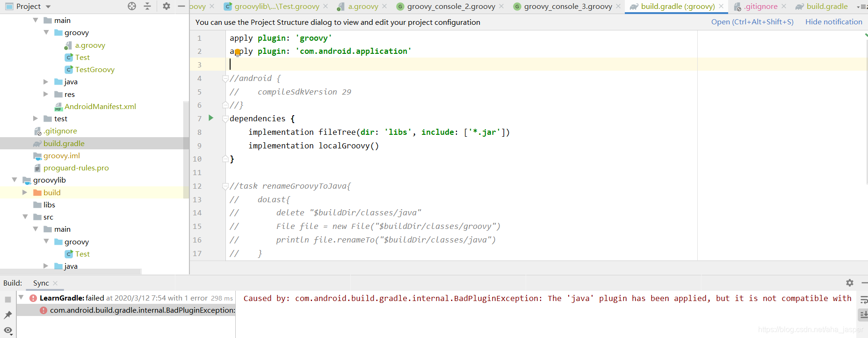This screenshot has width=868, height=338.
Task: Collapse the groovylib src folder
Action: coord(25,217)
